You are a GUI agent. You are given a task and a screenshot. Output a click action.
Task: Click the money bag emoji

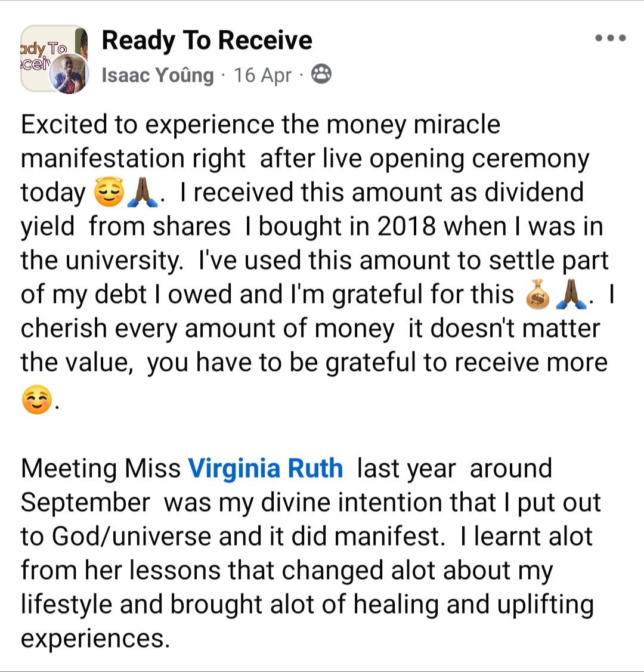pos(537,295)
